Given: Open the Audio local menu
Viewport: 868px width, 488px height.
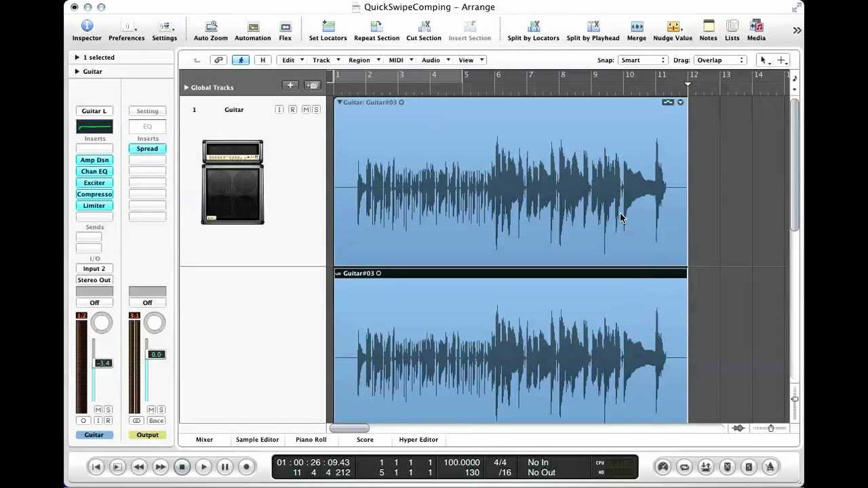Looking at the screenshot, I should 435,60.
